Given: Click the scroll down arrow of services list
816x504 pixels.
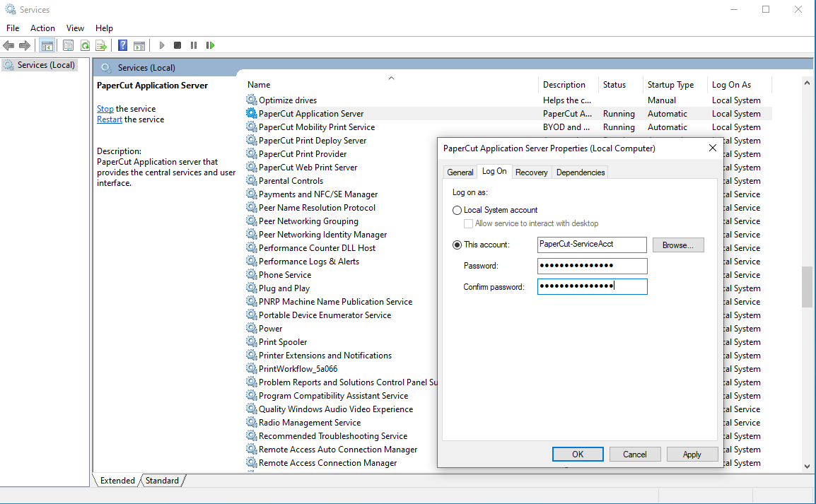Looking at the screenshot, I should pos(807,467).
